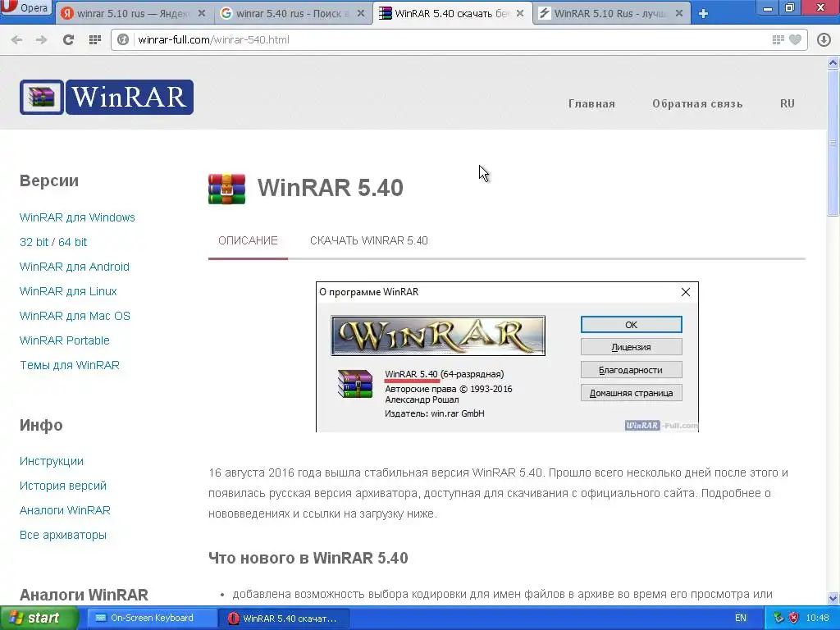The image size is (840, 630).
Task: Click the WinRAR books icon beside page title
Action: (x=226, y=189)
